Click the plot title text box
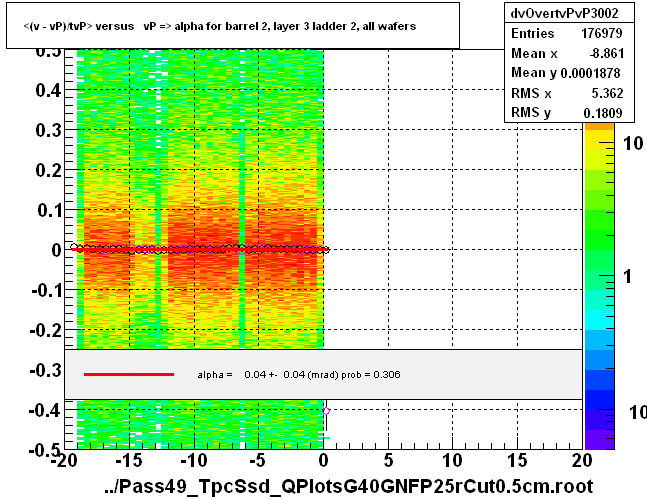647x499 pixels. tap(233, 26)
